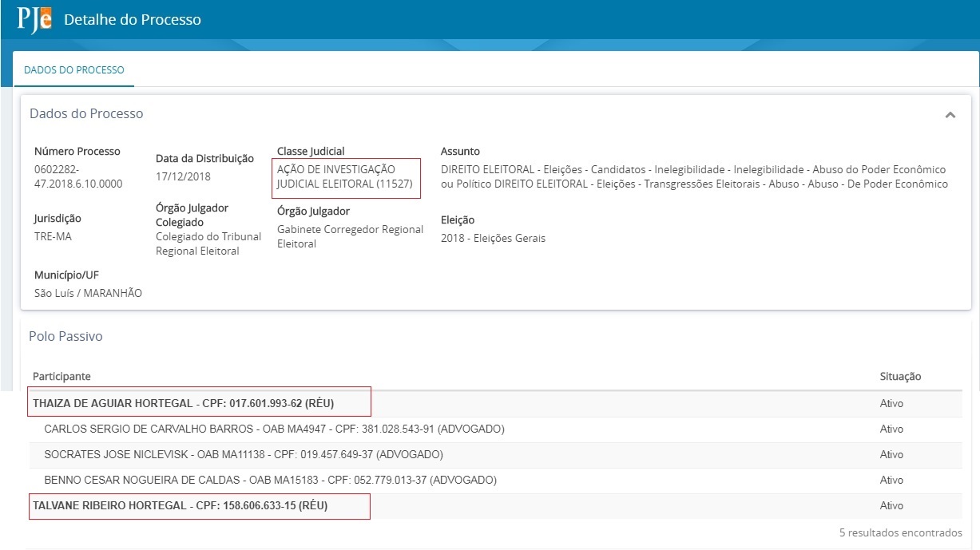Click the Participante column header

(x=61, y=376)
